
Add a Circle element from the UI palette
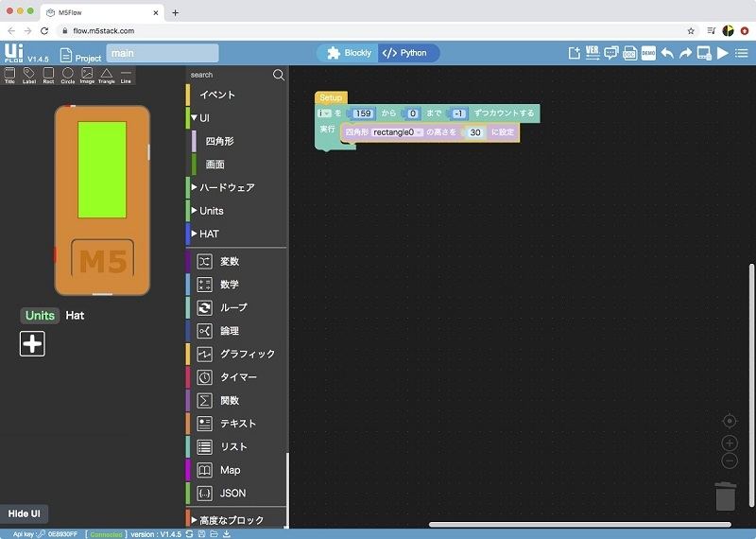(67, 75)
